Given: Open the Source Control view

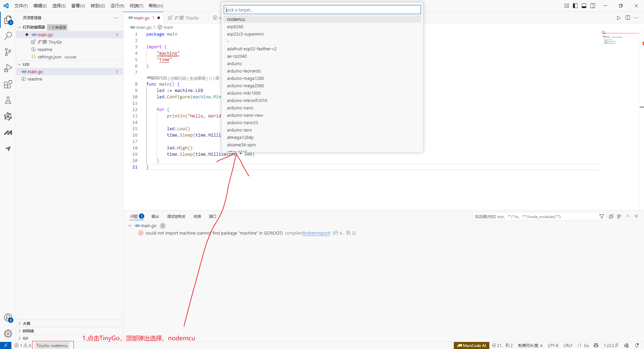Looking at the screenshot, I should coord(8,52).
